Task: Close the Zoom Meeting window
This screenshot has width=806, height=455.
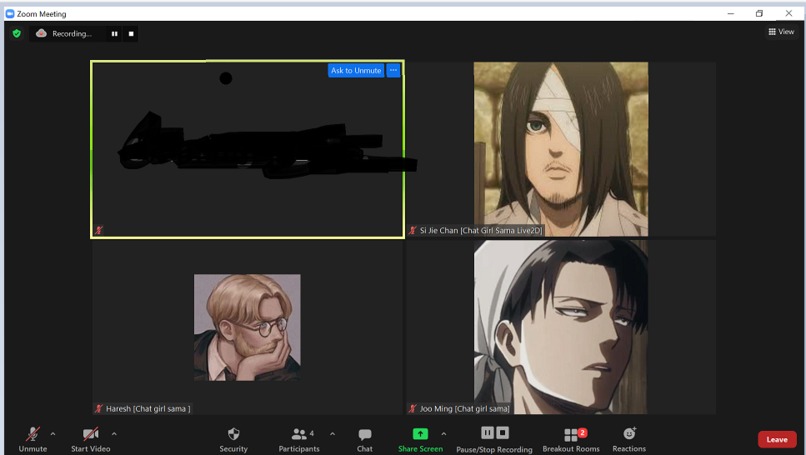Action: coord(789,13)
